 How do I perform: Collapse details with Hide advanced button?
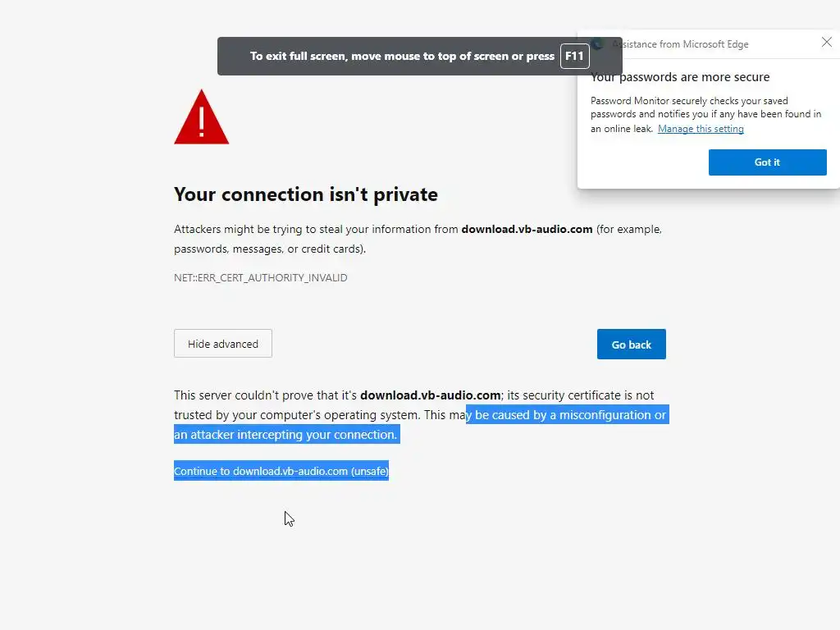point(223,344)
